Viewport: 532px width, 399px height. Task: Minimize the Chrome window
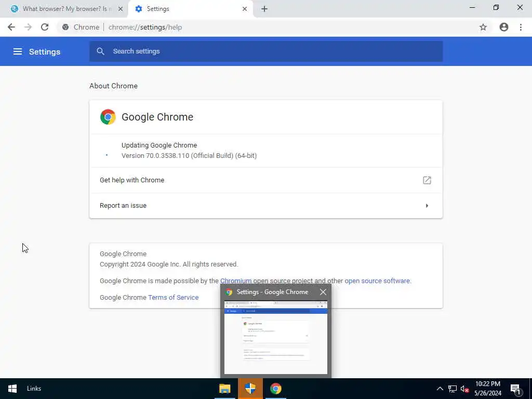coord(472,7)
